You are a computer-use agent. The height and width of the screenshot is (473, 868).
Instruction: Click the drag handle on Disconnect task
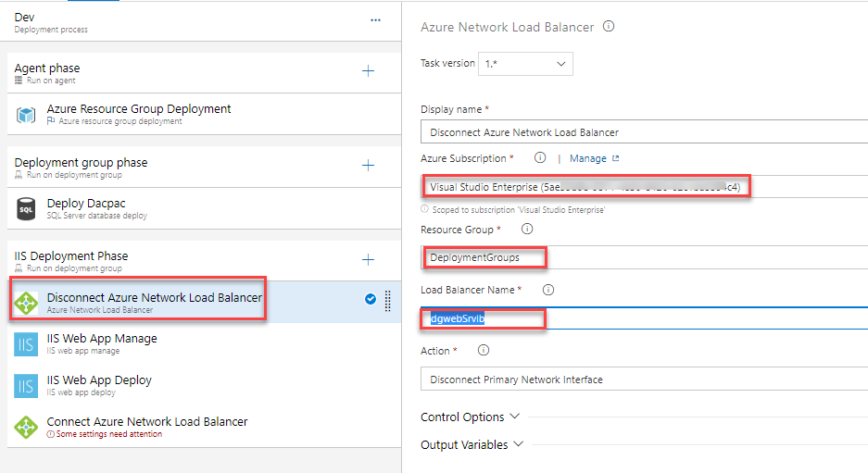tap(387, 301)
